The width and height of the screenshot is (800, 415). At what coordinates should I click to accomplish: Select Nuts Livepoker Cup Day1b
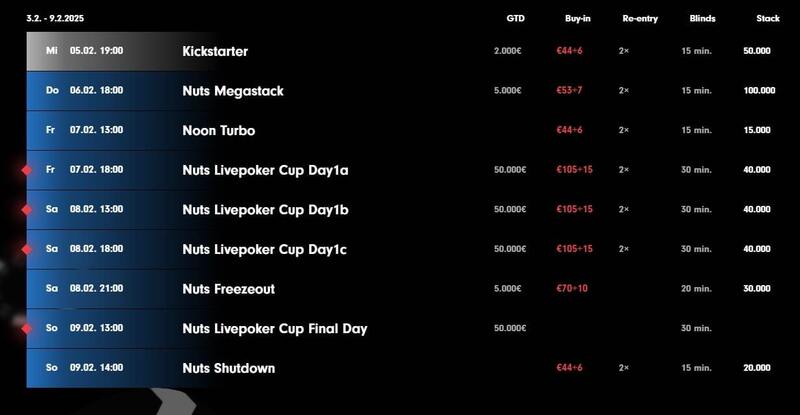[x=265, y=210]
